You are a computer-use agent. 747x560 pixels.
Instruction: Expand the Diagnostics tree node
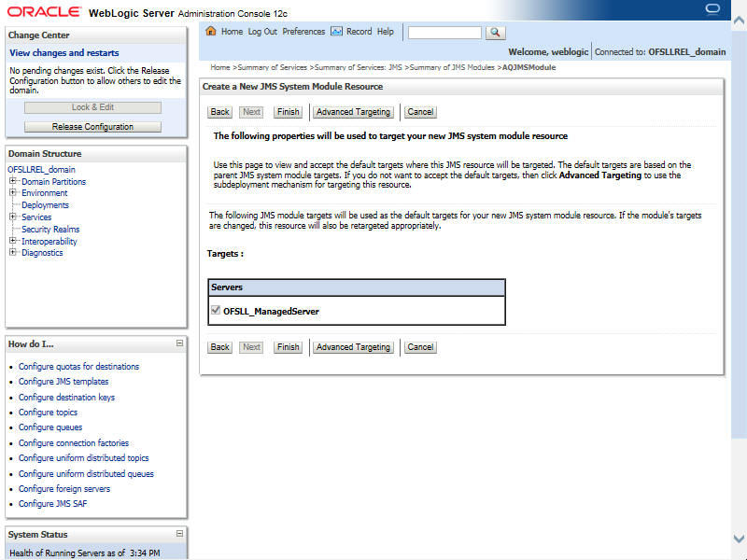tap(13, 252)
